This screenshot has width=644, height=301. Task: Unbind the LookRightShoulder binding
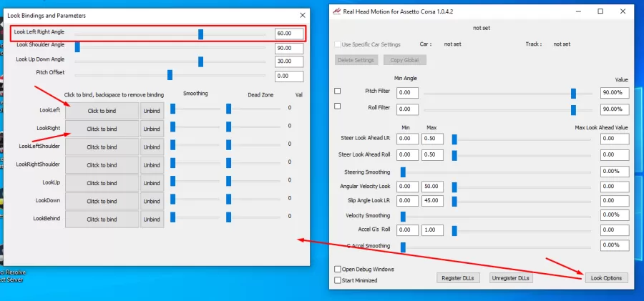click(x=152, y=165)
